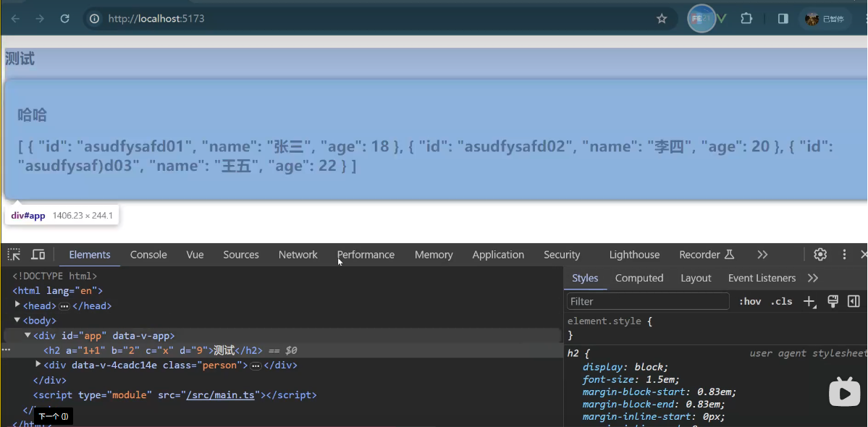Viewport: 868px width, 427px height.
Task: Open the Lighthouse tab
Action: point(634,255)
